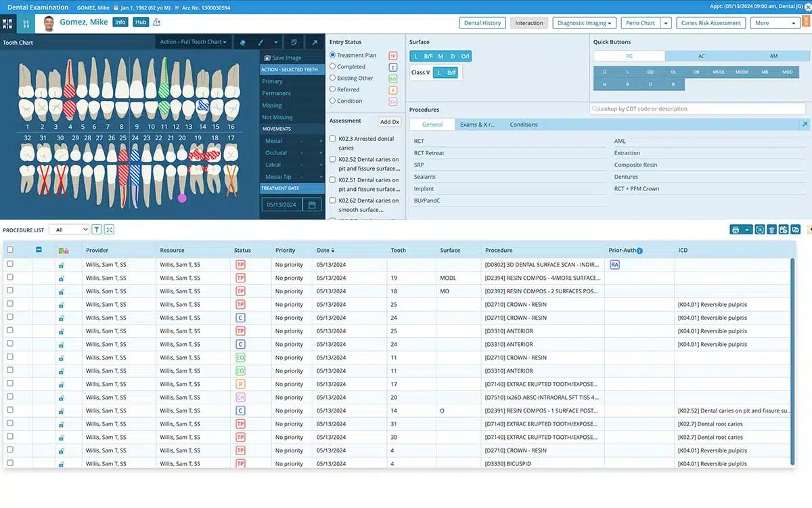
Task: Select the Save Image tool
Action: pos(286,58)
